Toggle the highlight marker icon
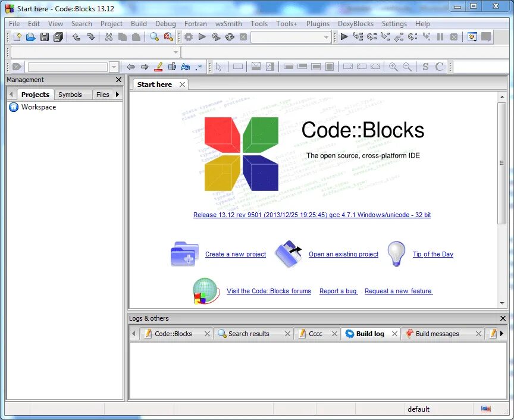Screen dimensions: 514x420 158,67
